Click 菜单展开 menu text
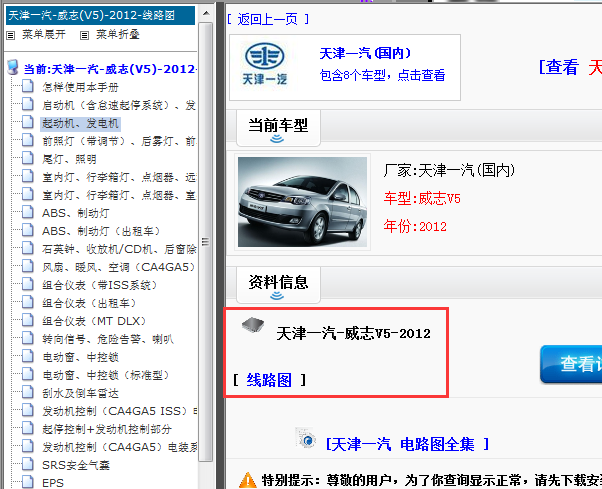 (x=44, y=35)
